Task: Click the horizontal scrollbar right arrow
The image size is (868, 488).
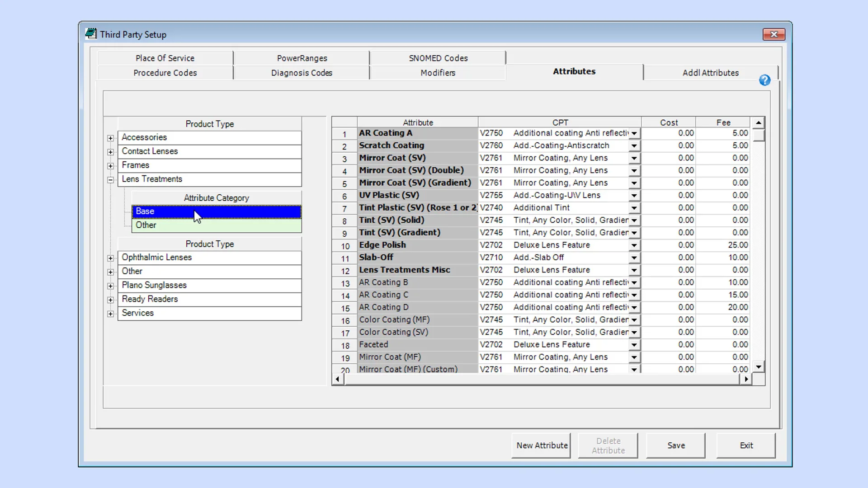Action: pyautogui.click(x=746, y=379)
